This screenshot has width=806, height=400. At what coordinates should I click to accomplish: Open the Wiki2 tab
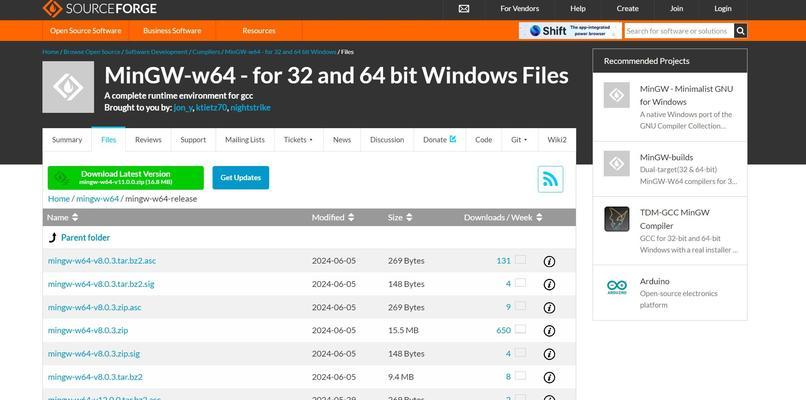[557, 140]
